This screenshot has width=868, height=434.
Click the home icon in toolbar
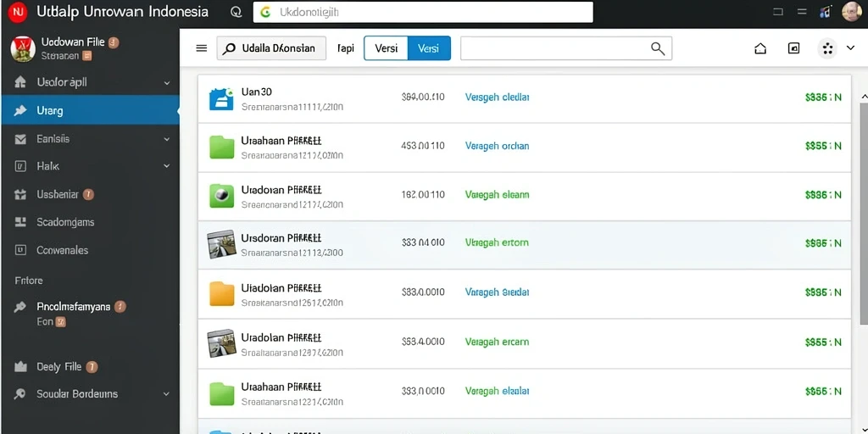click(760, 48)
